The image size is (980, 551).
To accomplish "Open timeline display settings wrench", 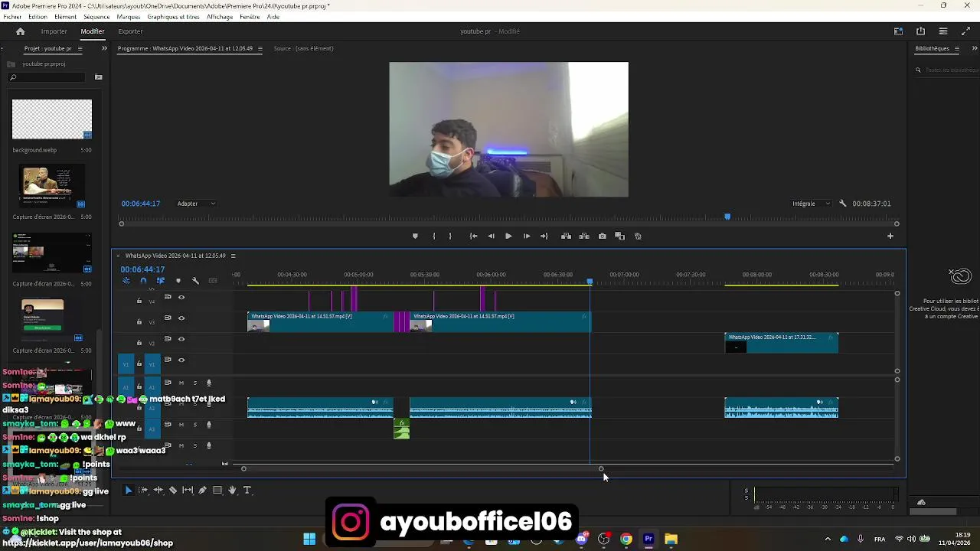I will (195, 281).
